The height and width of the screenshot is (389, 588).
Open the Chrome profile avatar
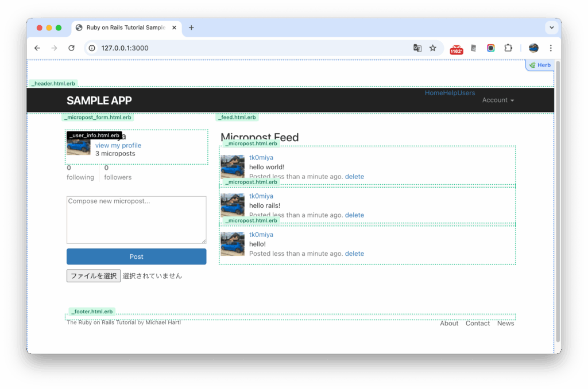(533, 48)
